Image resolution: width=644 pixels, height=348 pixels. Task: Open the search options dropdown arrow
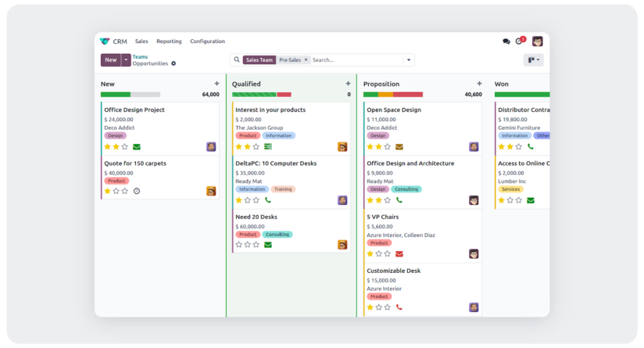pyautogui.click(x=408, y=60)
